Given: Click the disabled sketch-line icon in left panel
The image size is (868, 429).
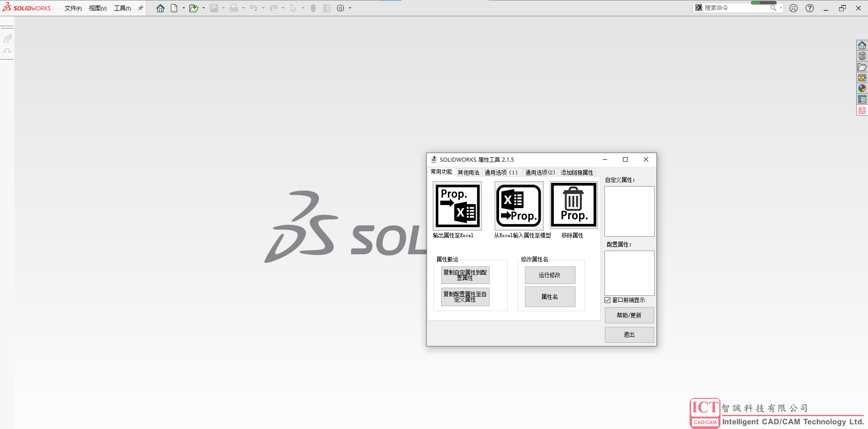Looking at the screenshot, I should tap(7, 51).
